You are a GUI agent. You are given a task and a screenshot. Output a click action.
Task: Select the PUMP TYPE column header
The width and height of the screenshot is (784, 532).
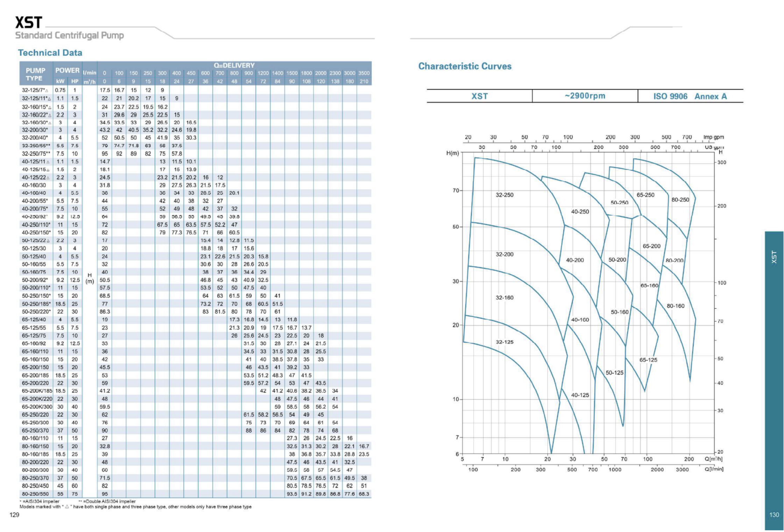point(36,74)
